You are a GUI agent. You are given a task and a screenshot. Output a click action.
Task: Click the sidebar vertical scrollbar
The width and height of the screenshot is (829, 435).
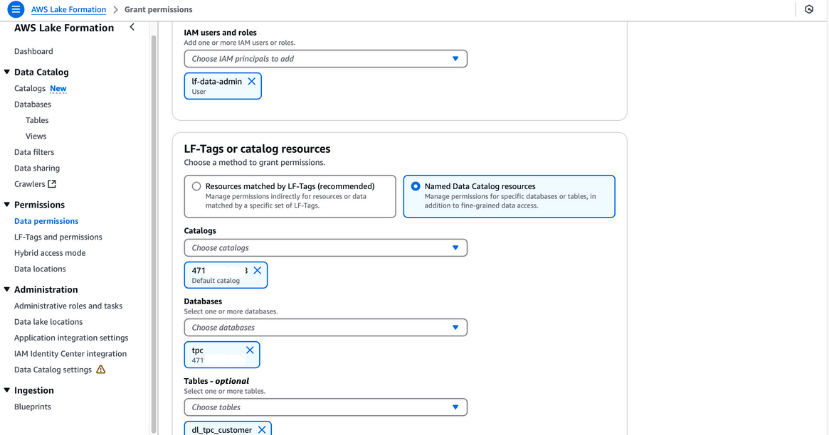tap(154, 233)
